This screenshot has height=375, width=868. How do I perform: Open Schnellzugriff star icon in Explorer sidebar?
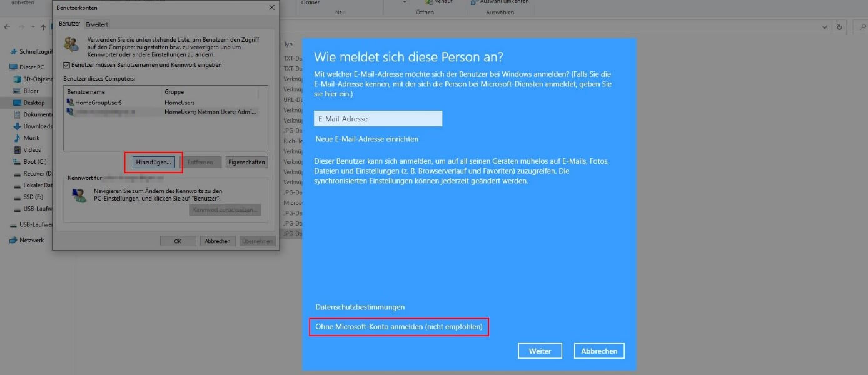pos(13,52)
